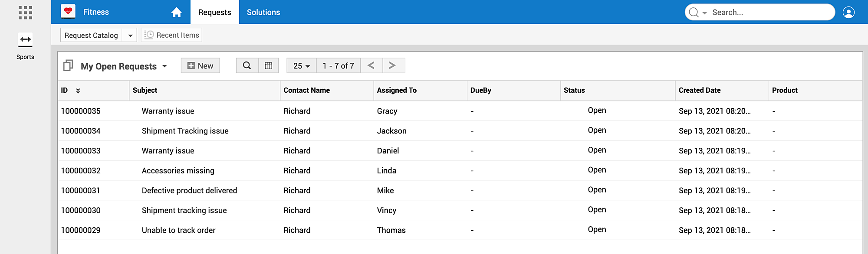Screen dimensions: 868x254
Task: Go to next page arrow
Action: 393,65
